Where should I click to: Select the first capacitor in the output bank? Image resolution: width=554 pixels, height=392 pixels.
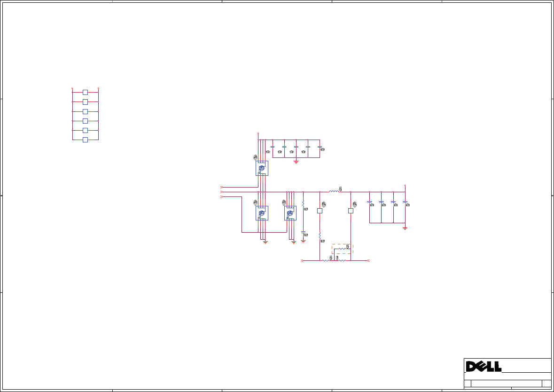pyautogui.click(x=370, y=203)
